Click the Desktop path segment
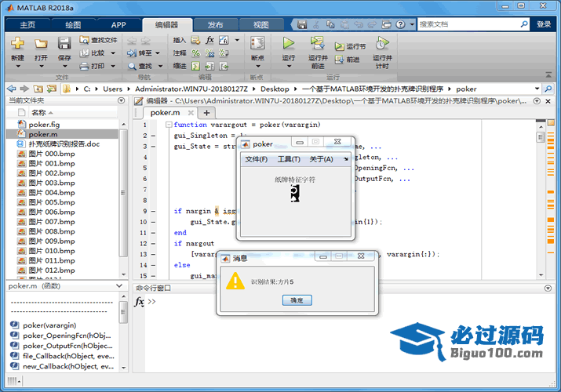 (275, 89)
